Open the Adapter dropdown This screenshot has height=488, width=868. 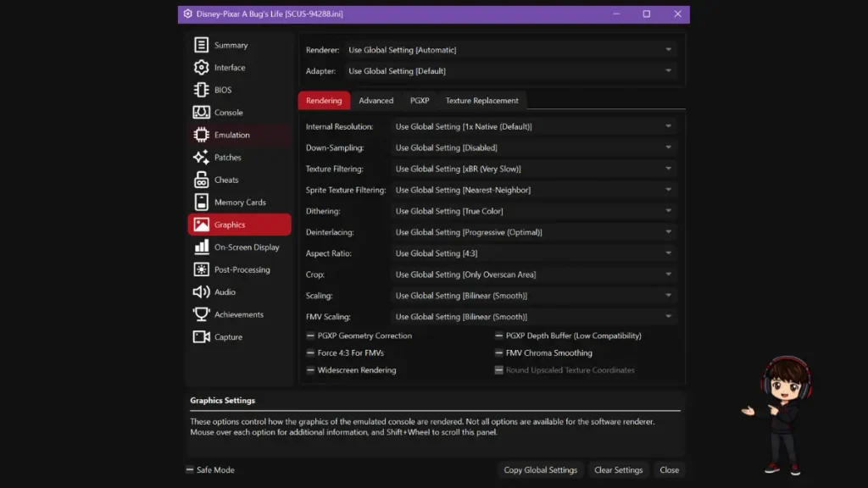(x=509, y=71)
